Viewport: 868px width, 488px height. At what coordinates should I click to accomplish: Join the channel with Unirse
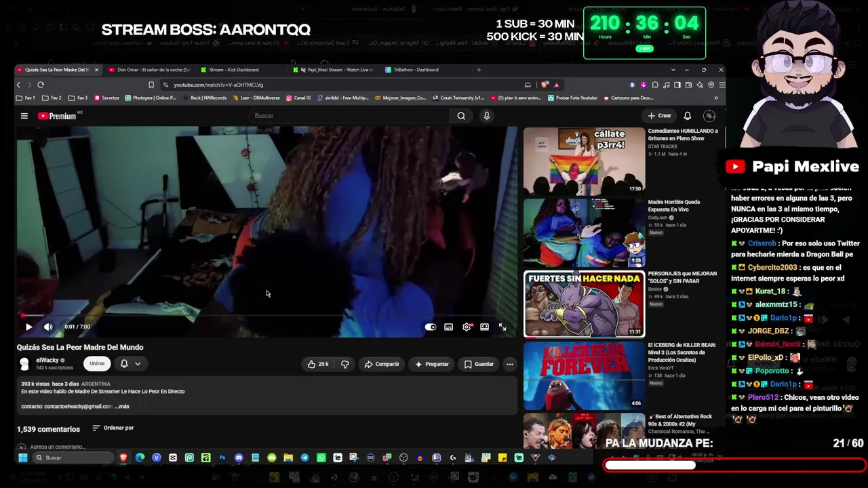(x=97, y=364)
